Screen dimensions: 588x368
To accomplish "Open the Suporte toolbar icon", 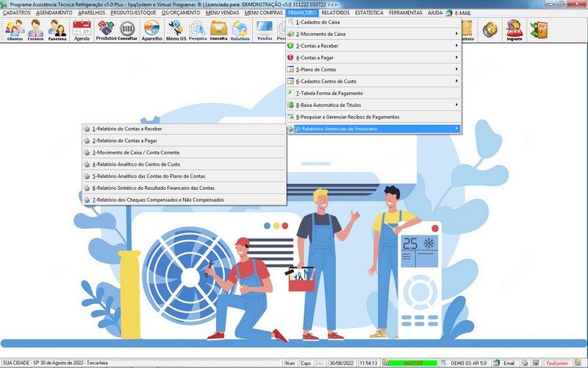I will (x=514, y=30).
